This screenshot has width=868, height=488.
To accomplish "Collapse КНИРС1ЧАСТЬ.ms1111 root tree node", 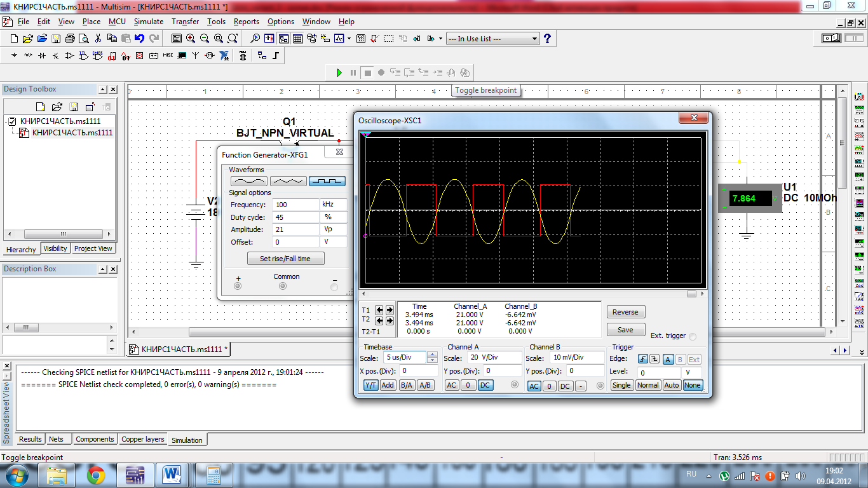I will pos(6,121).
